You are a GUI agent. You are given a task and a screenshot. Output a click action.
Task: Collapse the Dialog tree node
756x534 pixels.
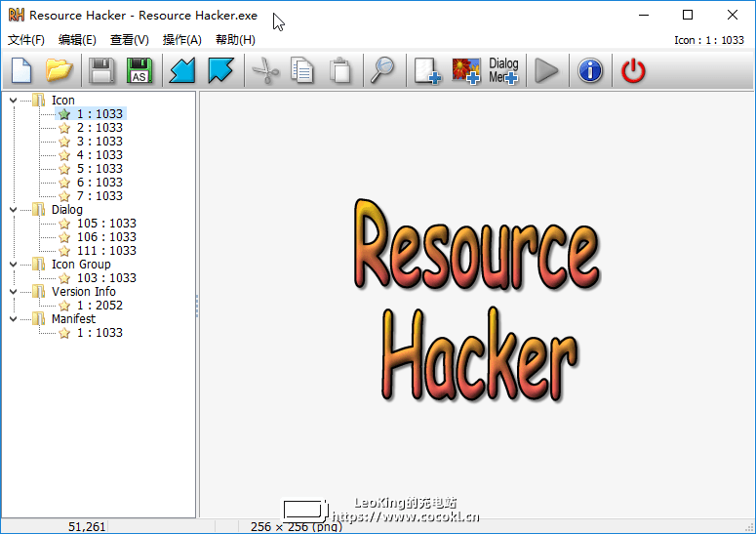click(13, 210)
